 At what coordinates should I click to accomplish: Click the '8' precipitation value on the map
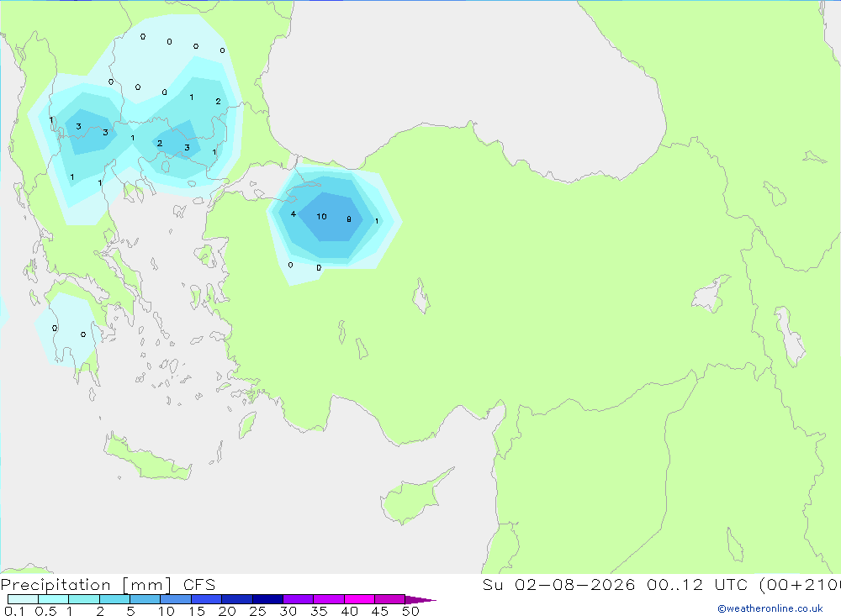(349, 219)
